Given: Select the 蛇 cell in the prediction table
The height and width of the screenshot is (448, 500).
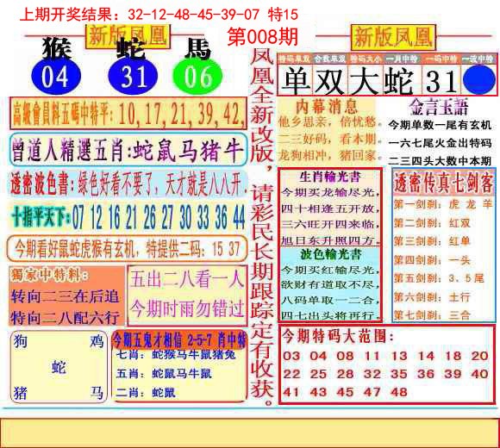Looking at the screenshot, I should (x=401, y=80).
